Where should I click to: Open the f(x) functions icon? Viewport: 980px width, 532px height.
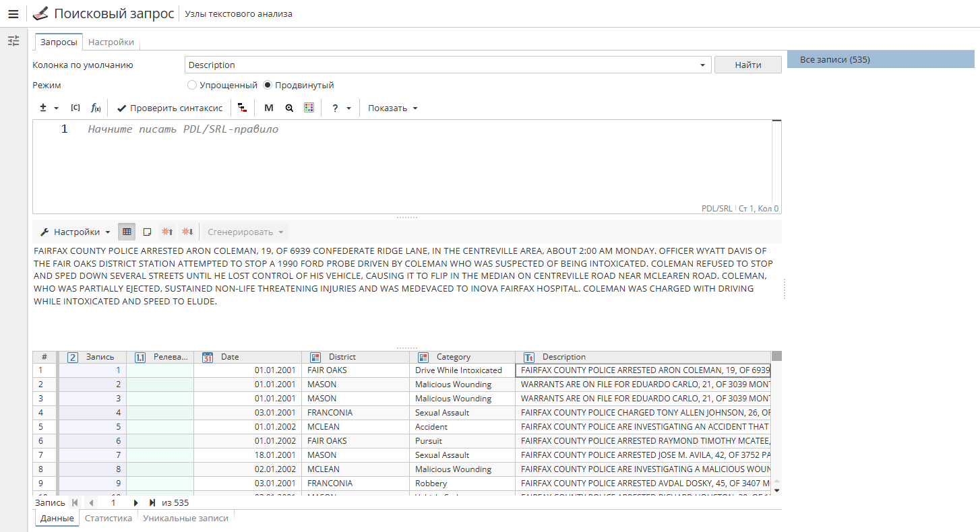pos(96,108)
